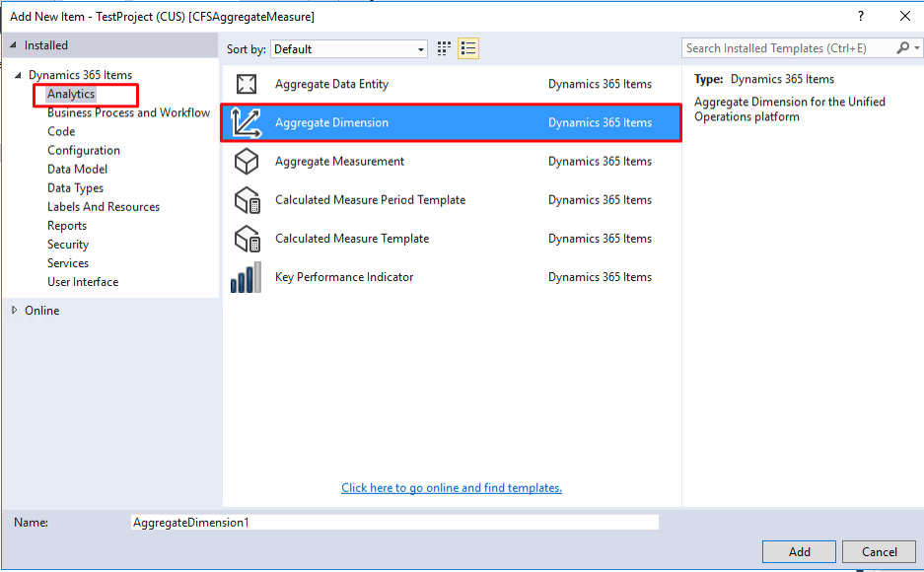Screen dimensions: 924x572
Task: Expand the Online section
Action: 14,311
